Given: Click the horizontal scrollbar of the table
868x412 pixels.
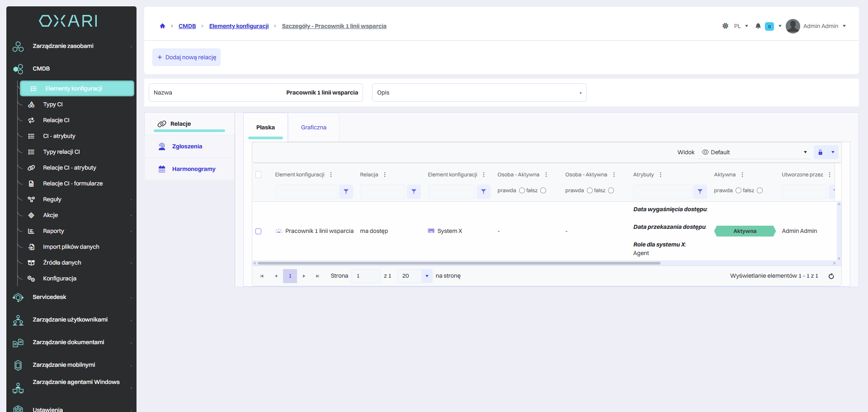Looking at the screenshot, I should coord(459,263).
